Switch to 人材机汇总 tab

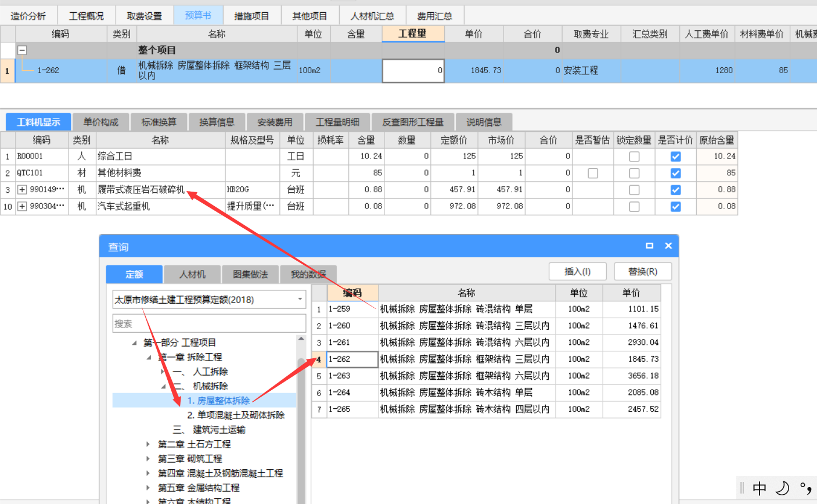[372, 16]
